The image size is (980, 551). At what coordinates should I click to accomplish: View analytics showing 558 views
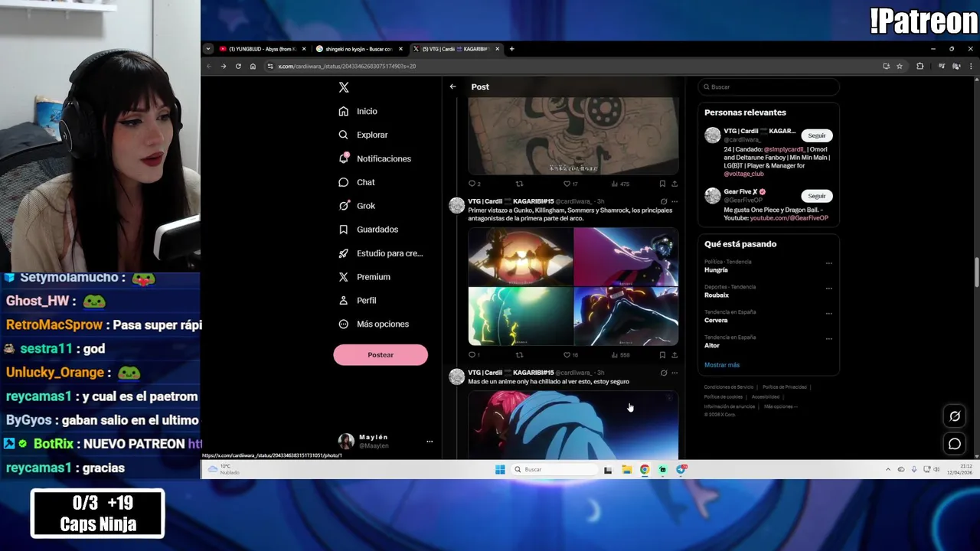coord(621,355)
